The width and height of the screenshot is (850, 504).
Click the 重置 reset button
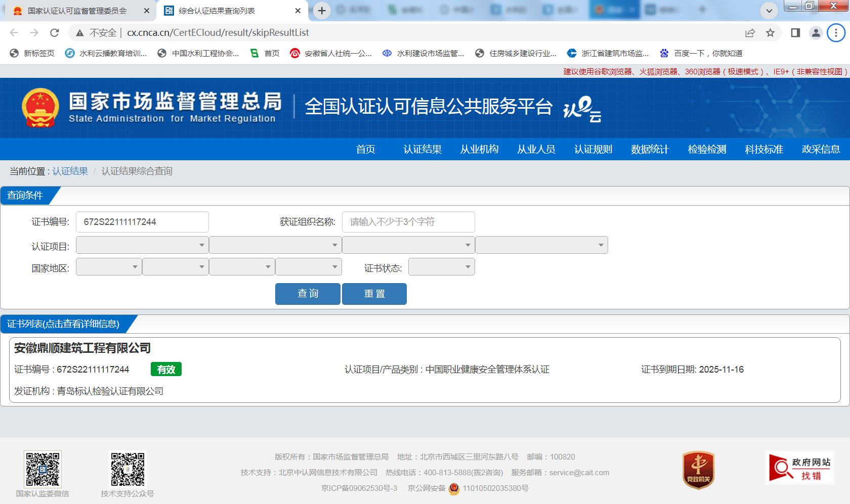pyautogui.click(x=374, y=294)
